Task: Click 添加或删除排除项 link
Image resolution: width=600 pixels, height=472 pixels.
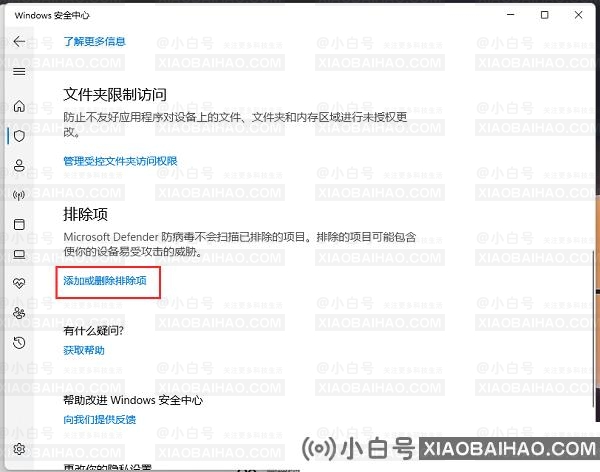Action: click(x=105, y=281)
